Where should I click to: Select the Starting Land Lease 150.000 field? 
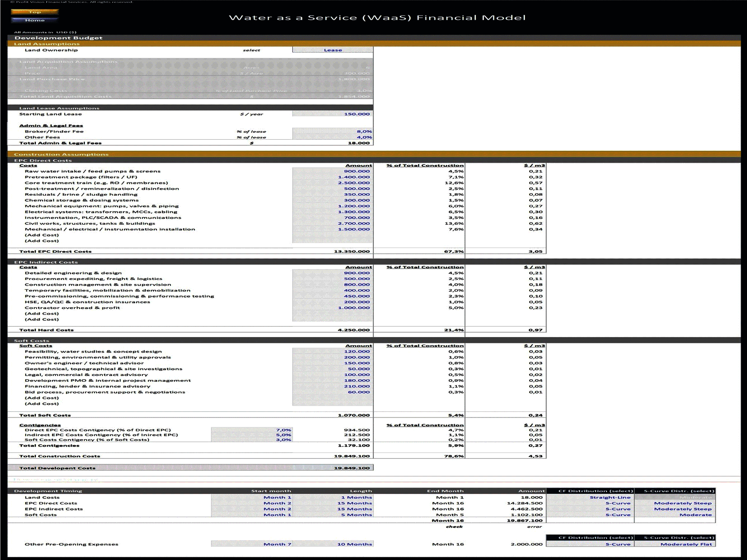pyautogui.click(x=333, y=114)
